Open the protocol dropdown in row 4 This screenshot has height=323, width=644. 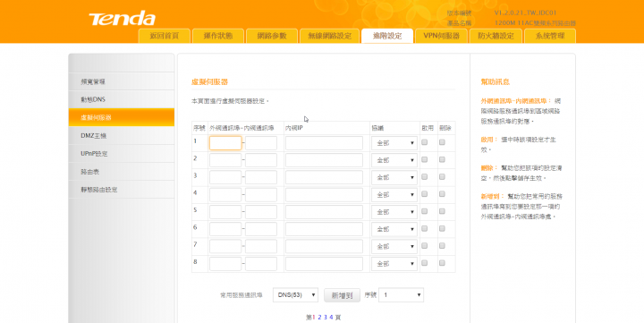[x=394, y=195]
